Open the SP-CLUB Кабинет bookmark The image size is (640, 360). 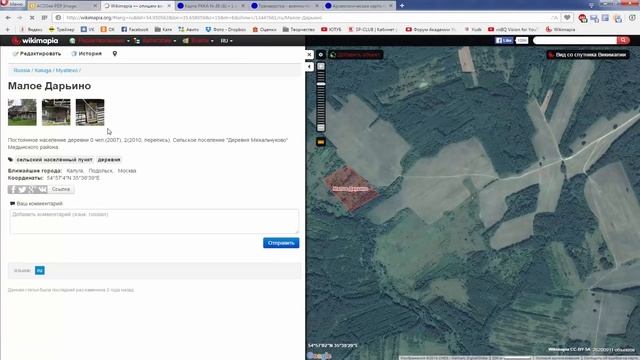tap(373, 29)
